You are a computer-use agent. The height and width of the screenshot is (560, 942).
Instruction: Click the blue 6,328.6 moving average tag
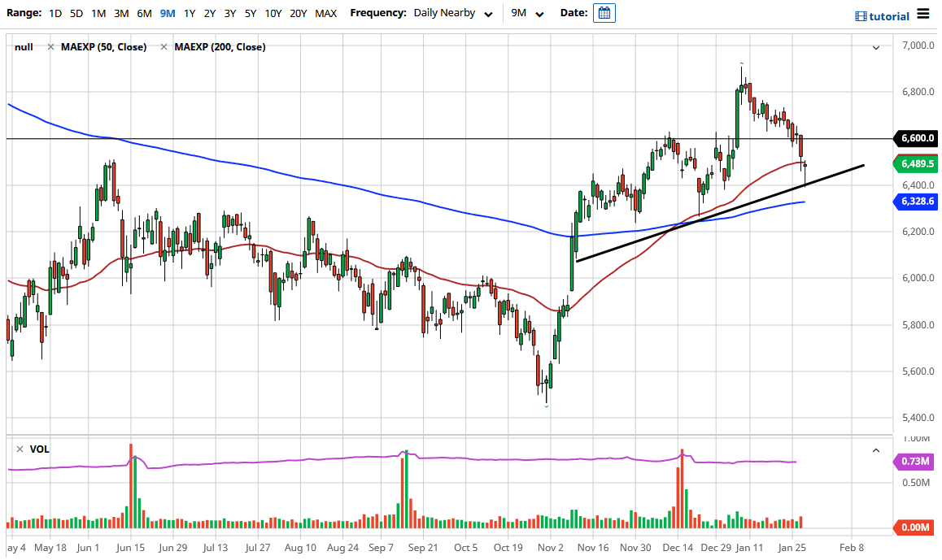(918, 201)
